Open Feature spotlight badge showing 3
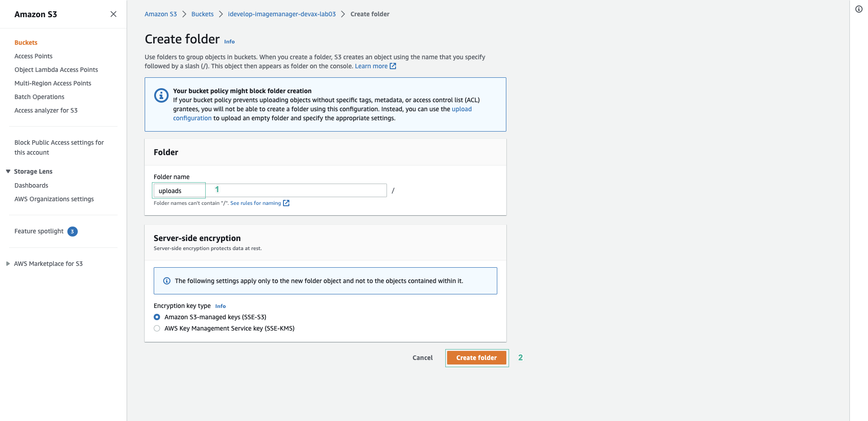868x421 pixels. 72,232
